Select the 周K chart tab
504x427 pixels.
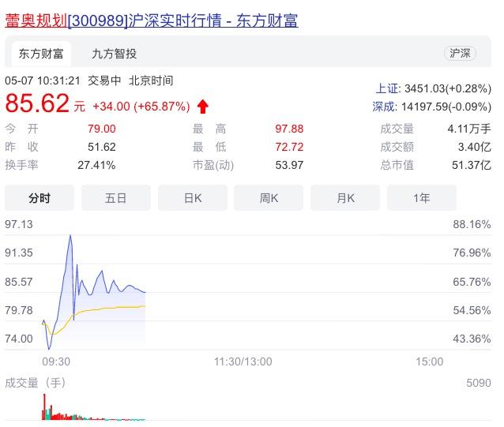tap(269, 198)
